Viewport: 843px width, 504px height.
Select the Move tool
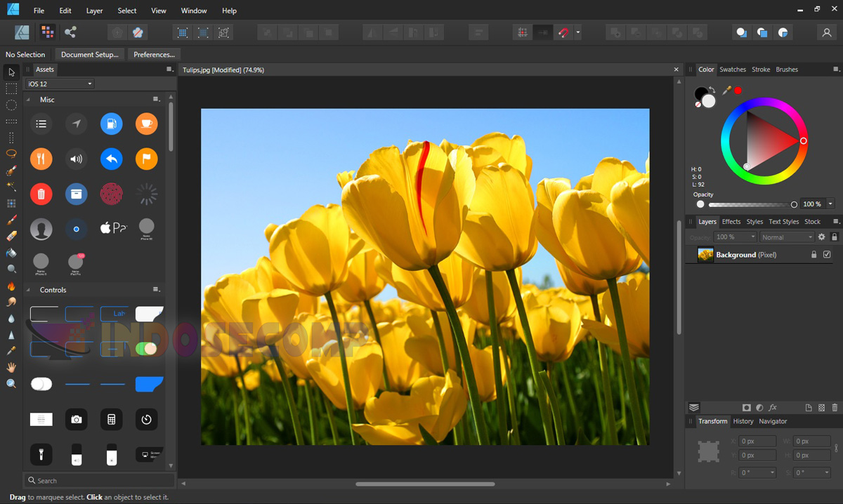point(11,72)
